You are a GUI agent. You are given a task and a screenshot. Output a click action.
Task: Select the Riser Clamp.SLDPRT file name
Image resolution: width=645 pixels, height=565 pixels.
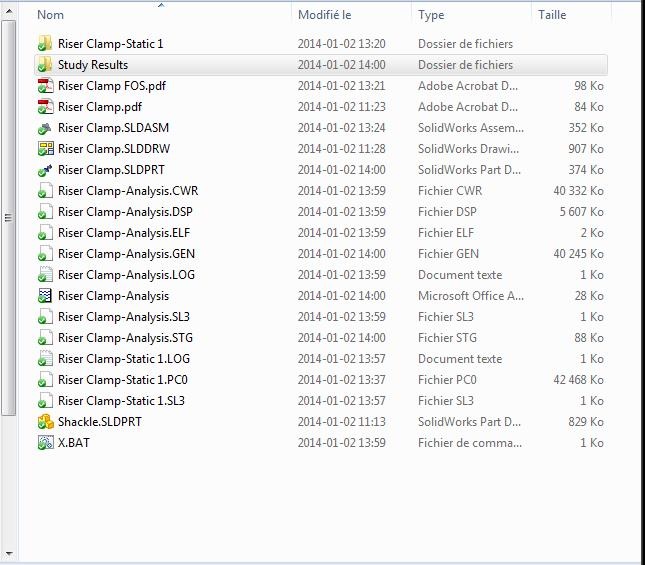point(111,170)
